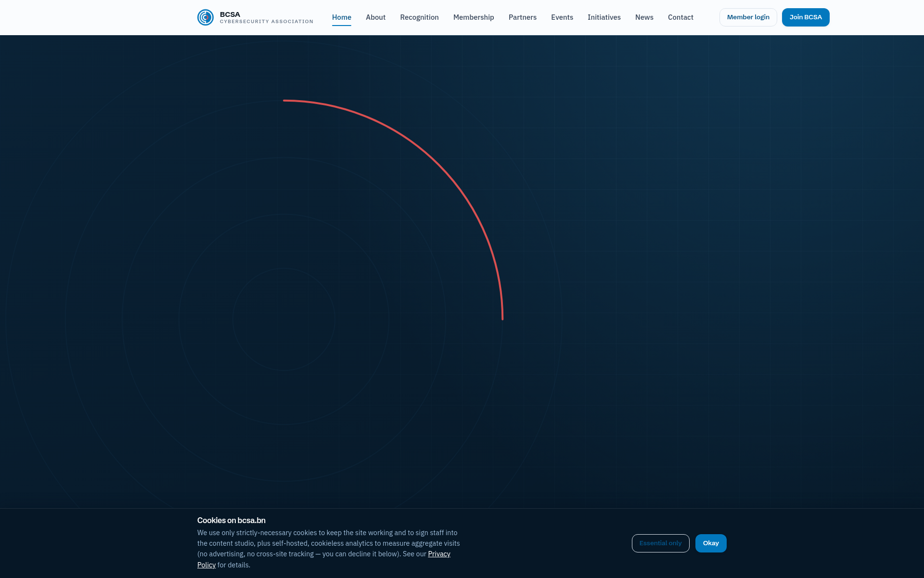Screen dimensions: 924x578
Task: Open the Privacy Policy link
Action: [x=439, y=554]
